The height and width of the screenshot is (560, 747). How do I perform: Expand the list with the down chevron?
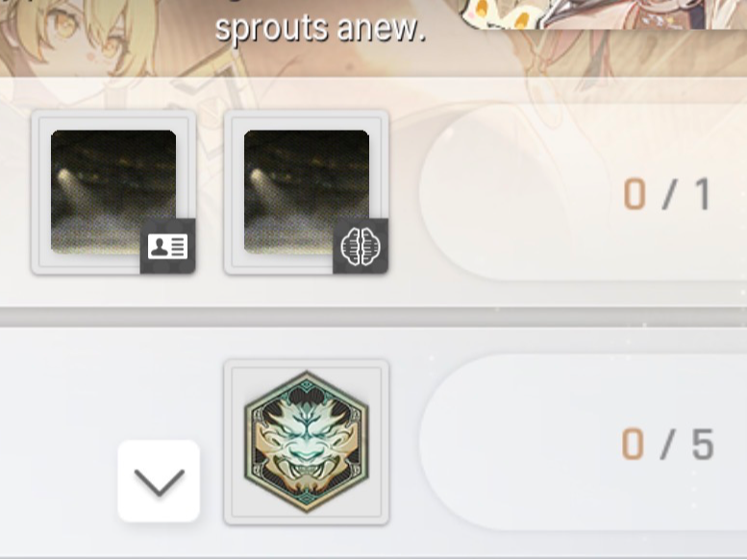tap(159, 481)
